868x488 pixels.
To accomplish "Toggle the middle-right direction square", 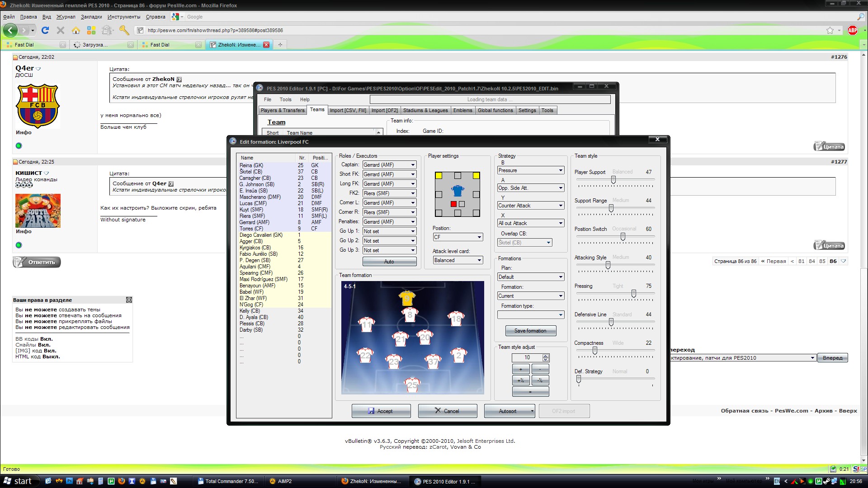I will (x=476, y=194).
